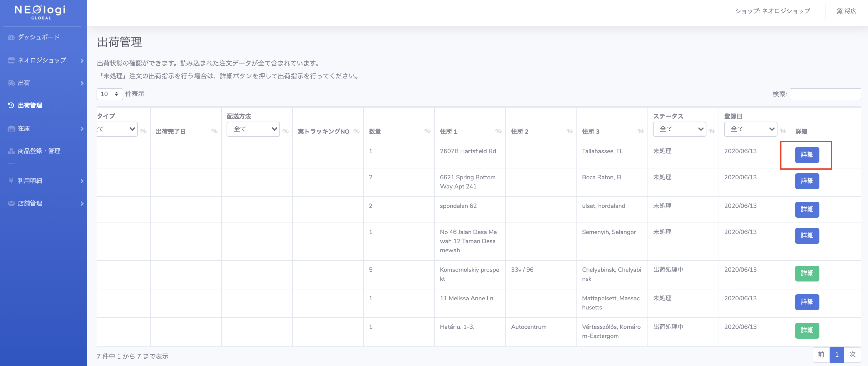Open the 登録日 filter dropdown
The image size is (868, 366).
[x=750, y=129]
